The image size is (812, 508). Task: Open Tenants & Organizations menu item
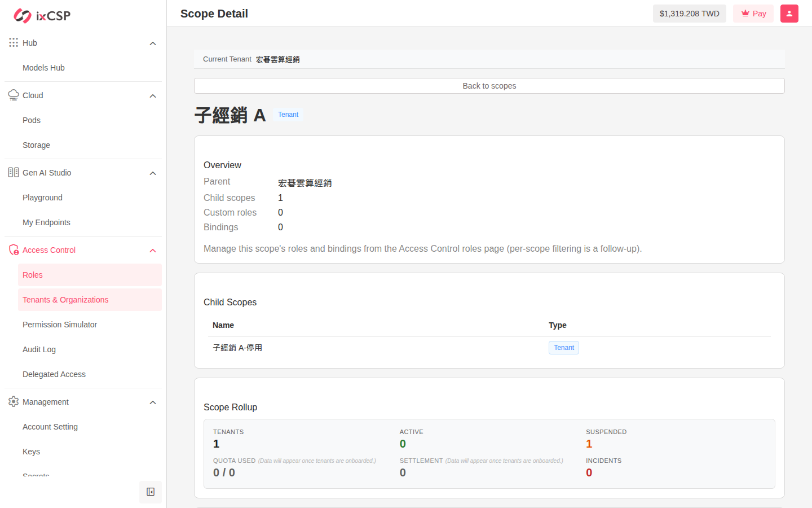(x=90, y=300)
